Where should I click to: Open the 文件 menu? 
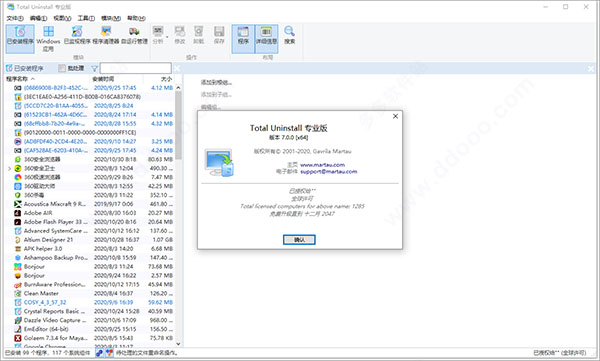click(15, 18)
